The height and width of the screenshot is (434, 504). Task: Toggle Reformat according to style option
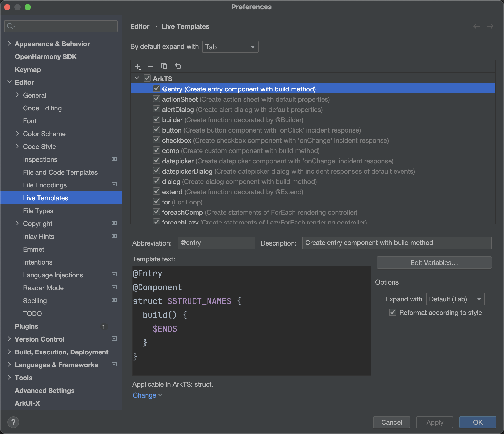tap(393, 313)
